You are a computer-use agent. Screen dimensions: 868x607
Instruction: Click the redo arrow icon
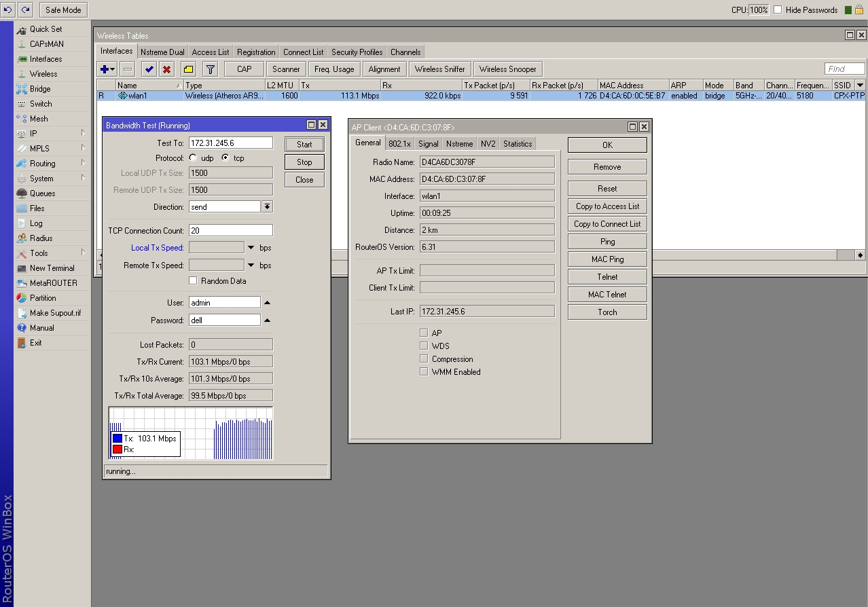pyautogui.click(x=25, y=10)
